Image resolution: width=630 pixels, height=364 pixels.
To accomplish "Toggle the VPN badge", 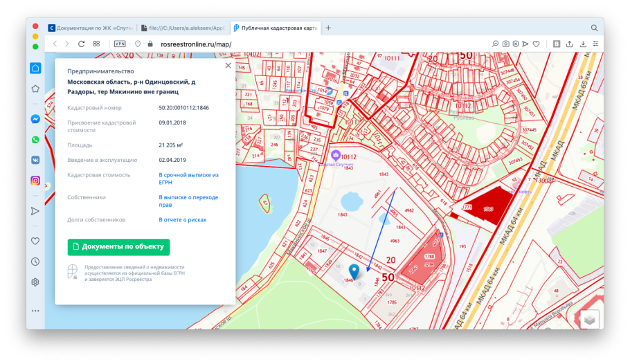I will tap(120, 44).
